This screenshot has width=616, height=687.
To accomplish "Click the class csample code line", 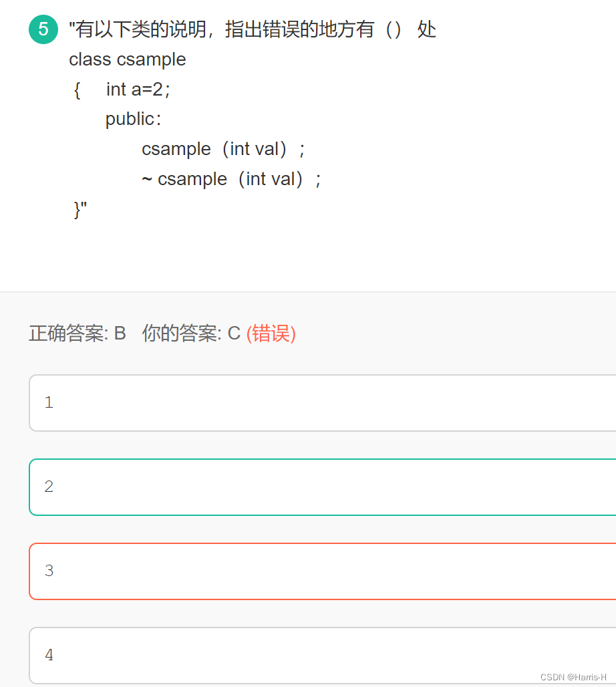I will click(x=127, y=59).
